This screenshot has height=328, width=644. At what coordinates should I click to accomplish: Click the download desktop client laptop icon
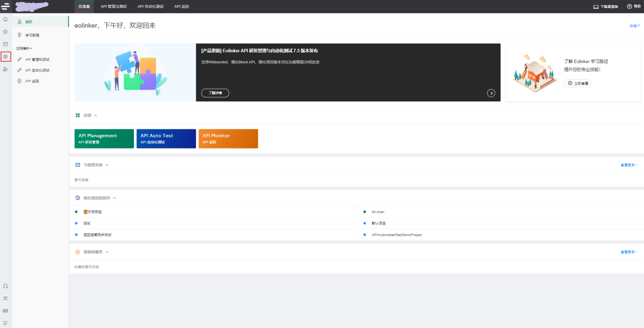(x=596, y=7)
